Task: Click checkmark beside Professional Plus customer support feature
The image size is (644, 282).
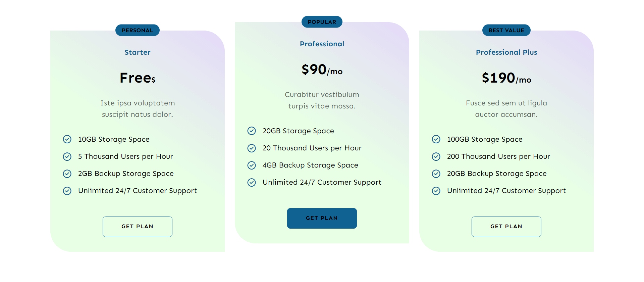Action: (436, 191)
